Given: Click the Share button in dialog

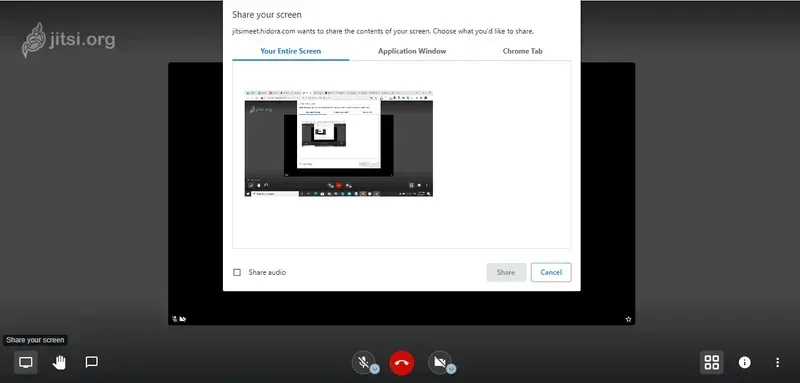Looking at the screenshot, I should (x=506, y=272).
